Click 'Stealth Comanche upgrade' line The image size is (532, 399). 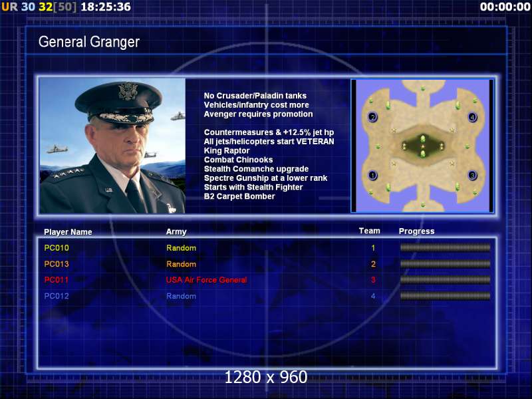point(256,169)
